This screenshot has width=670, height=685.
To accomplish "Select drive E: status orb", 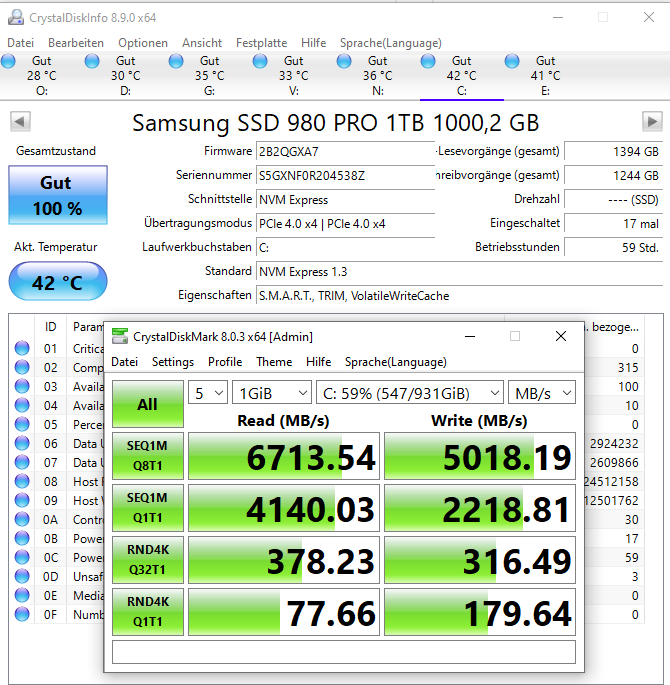I will click(512, 61).
